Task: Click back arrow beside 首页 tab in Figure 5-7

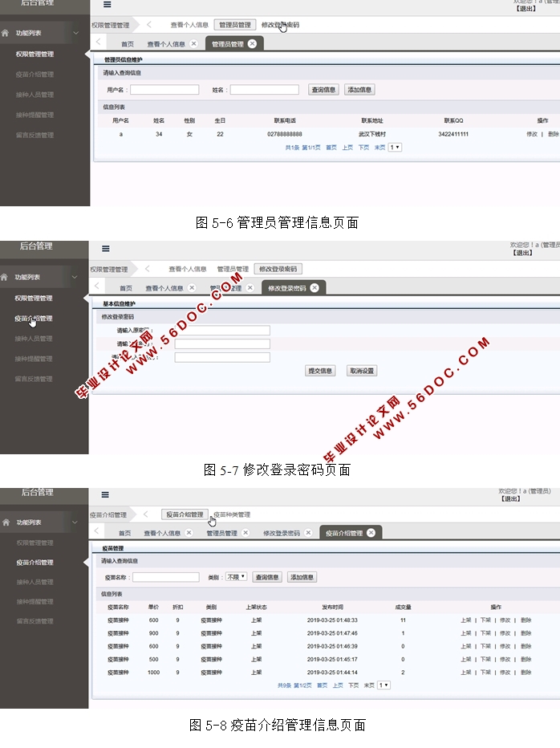Action: point(97,286)
